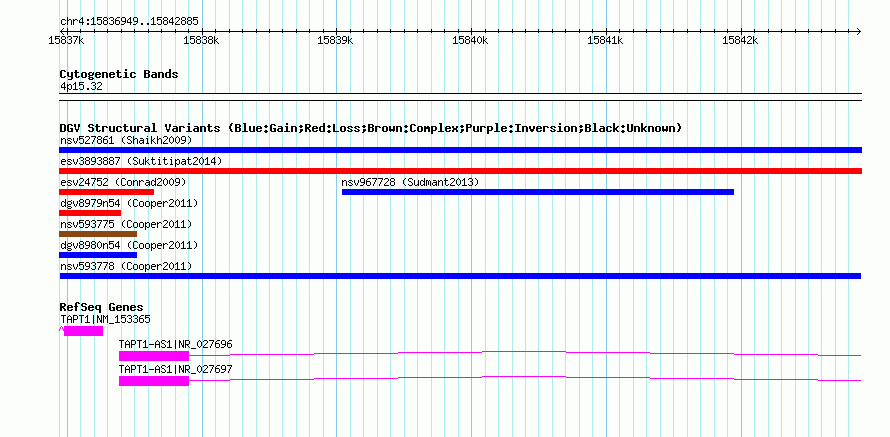Open the esv24752 (Conrad2009) label
This screenshot has width=890, height=437.
(123, 182)
